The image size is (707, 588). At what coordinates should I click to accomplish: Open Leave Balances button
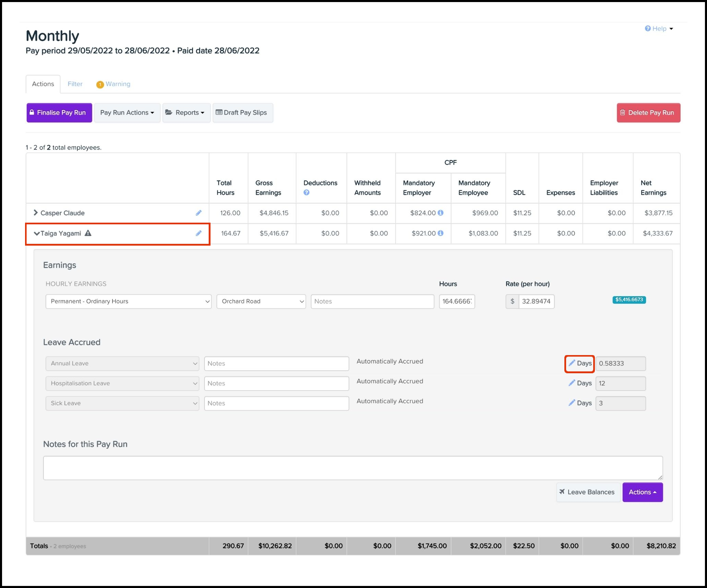(x=588, y=492)
